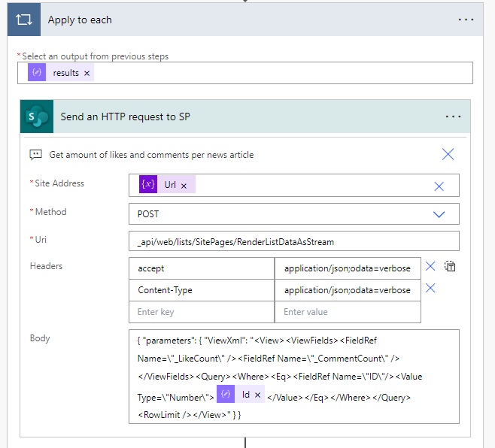Click the Site Address label
The width and height of the screenshot is (495, 448).
tap(59, 183)
